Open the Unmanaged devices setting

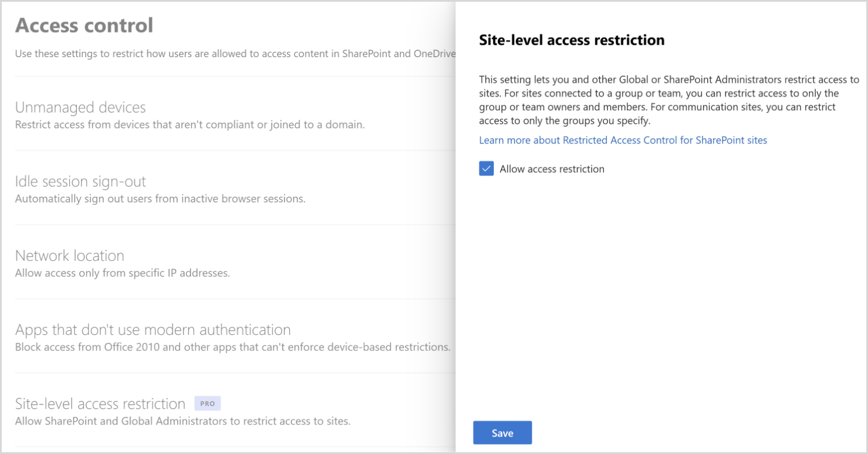pos(80,107)
